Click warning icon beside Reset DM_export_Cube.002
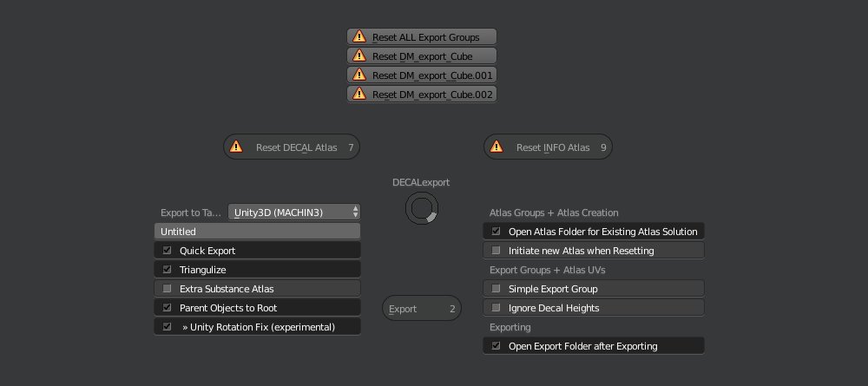This screenshot has height=386, width=868. pyautogui.click(x=359, y=94)
